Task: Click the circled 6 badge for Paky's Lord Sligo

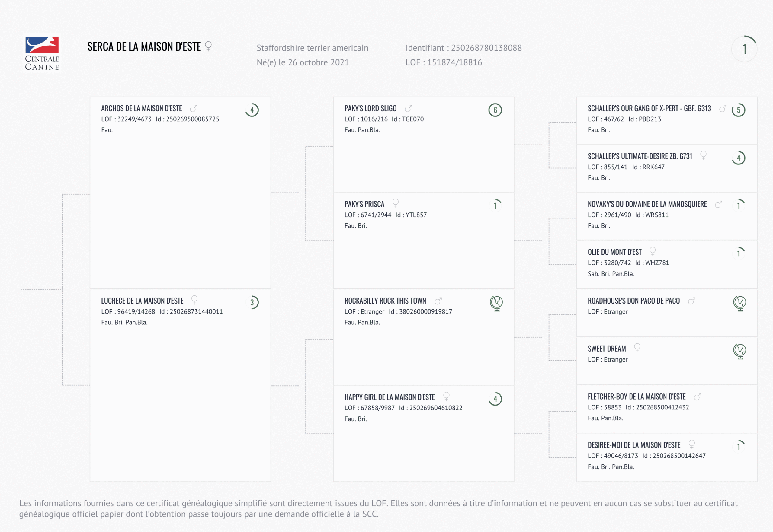Action: 495,110
